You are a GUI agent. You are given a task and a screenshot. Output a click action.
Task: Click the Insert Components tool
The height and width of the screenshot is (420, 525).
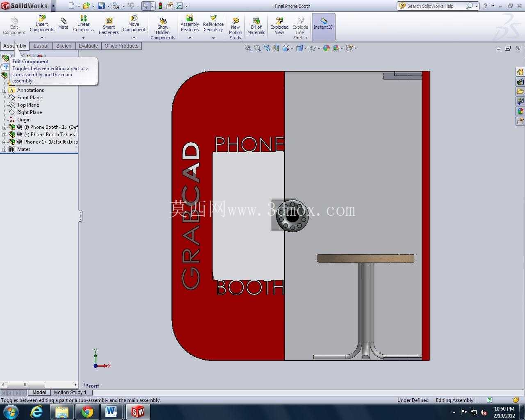[x=42, y=24]
